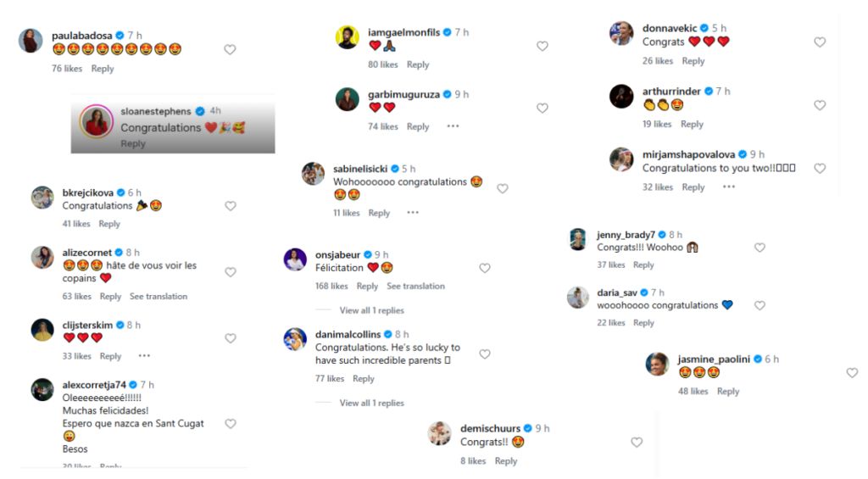Screen dimensions: 868x479
Task: See translation of alizecornet's comment
Action: tap(159, 297)
